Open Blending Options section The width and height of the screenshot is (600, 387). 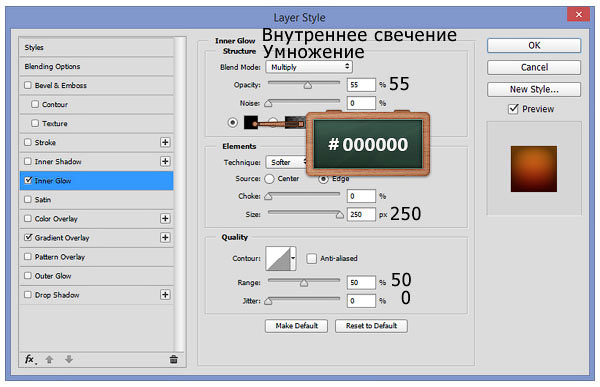(x=96, y=67)
